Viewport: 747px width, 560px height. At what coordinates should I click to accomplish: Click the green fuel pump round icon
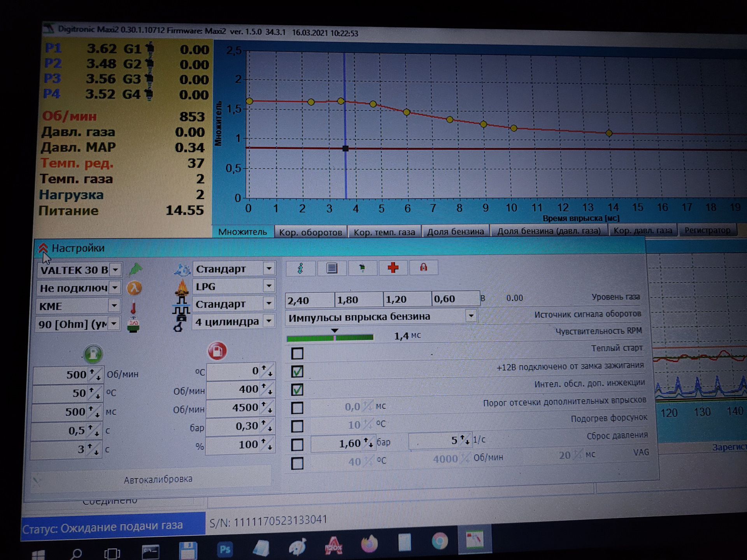click(x=93, y=353)
